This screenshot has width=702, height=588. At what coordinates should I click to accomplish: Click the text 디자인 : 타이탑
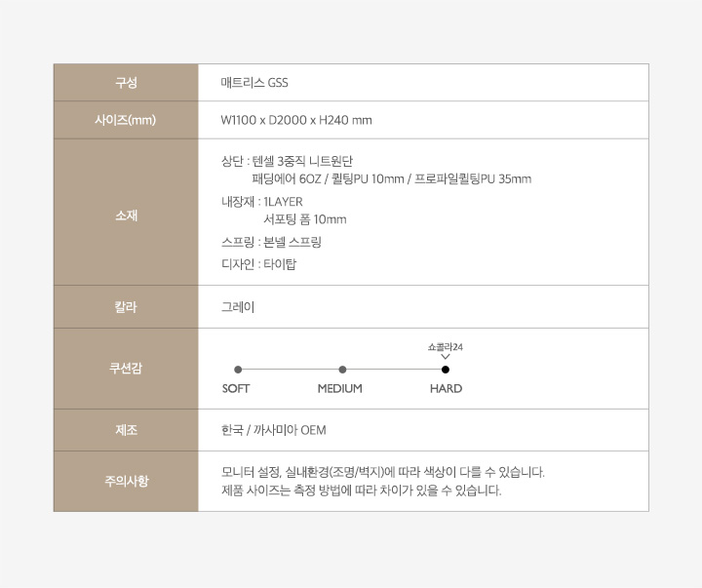point(258,264)
